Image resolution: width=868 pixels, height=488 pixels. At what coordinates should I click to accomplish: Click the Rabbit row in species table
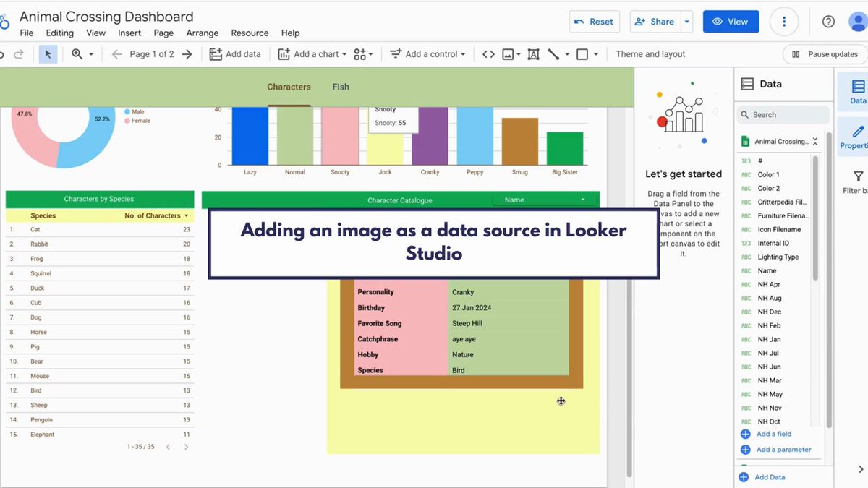pos(100,244)
